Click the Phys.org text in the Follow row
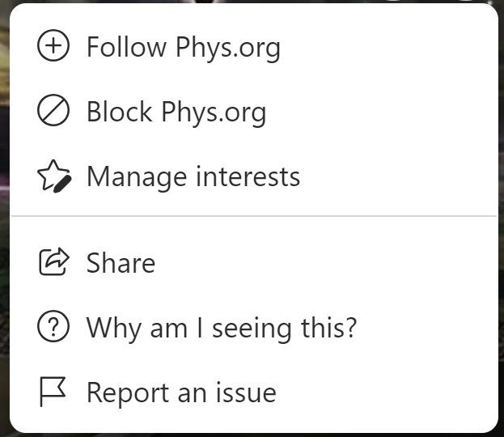 pyautogui.click(x=228, y=49)
